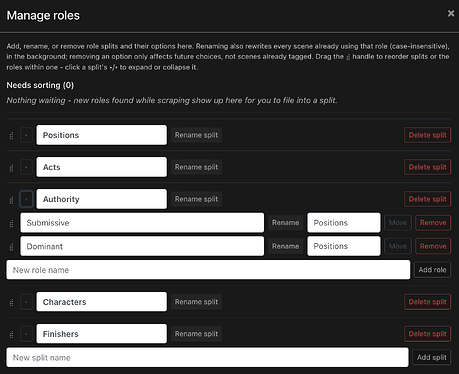Screen dimensions: 459x374
Task: Click Rename split for Positions
Action: 196,135
